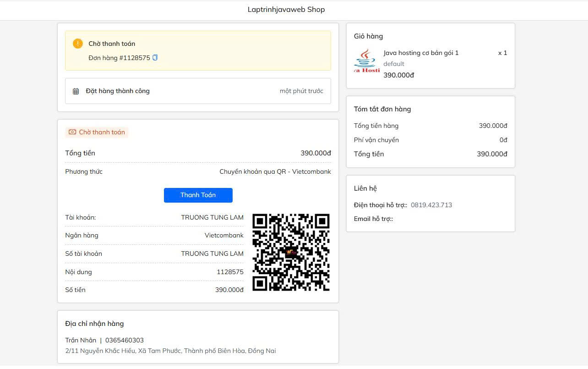The width and height of the screenshot is (588, 369).
Task: Click the Vietcombank payment QR code
Action: tap(291, 252)
